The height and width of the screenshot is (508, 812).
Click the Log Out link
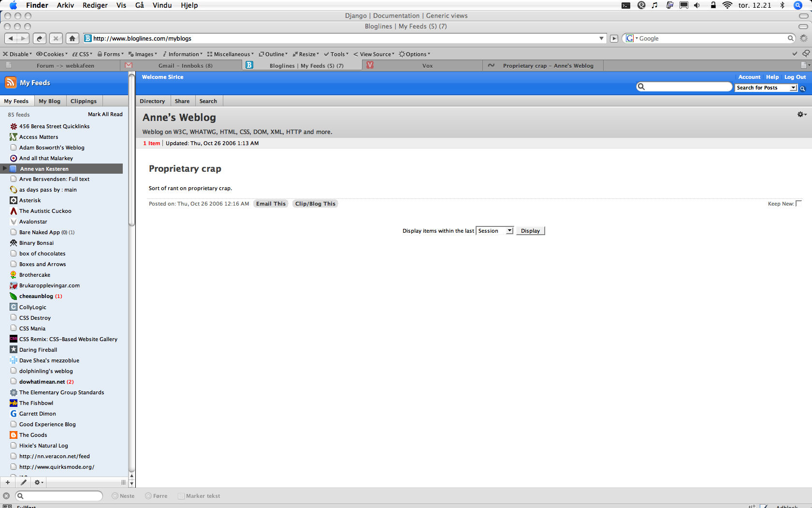(795, 77)
